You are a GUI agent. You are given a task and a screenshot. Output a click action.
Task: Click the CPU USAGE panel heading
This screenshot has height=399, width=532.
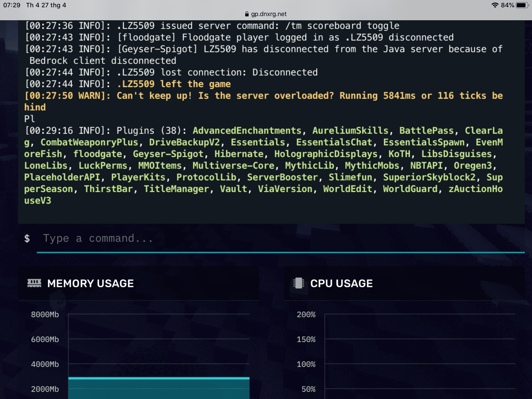pyautogui.click(x=341, y=283)
